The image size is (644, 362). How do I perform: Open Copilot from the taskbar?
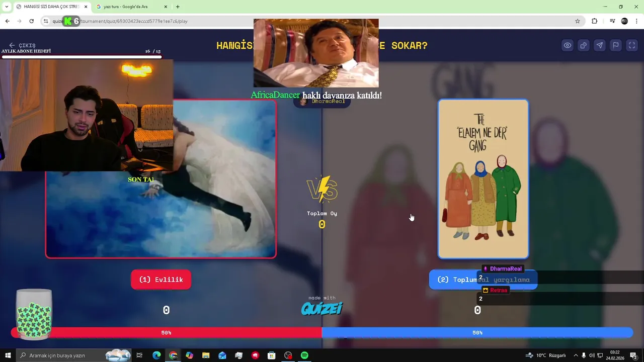click(189, 355)
